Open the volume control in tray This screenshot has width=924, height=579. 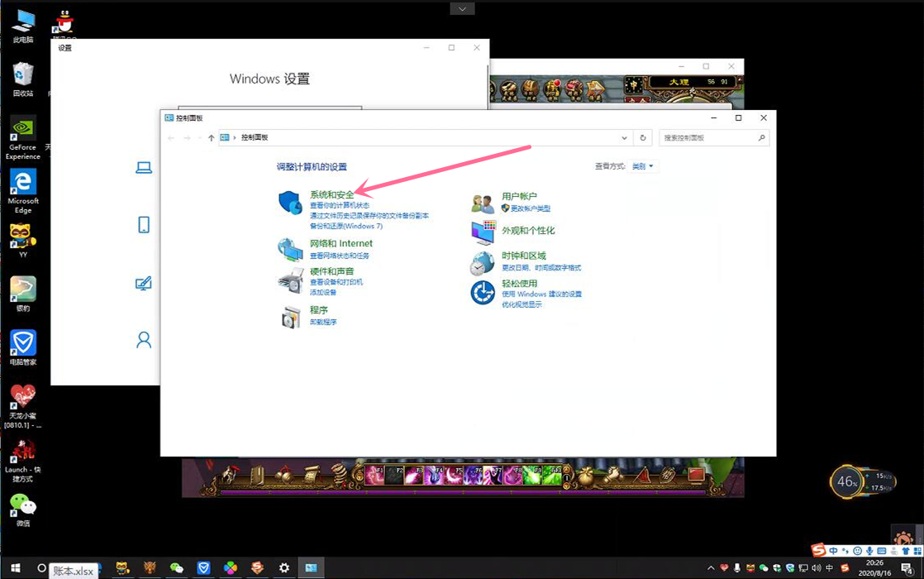(817, 567)
